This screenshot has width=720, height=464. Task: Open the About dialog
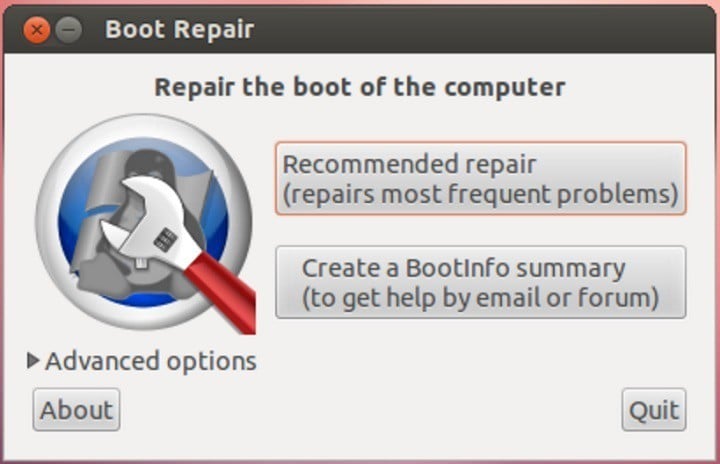(76, 410)
